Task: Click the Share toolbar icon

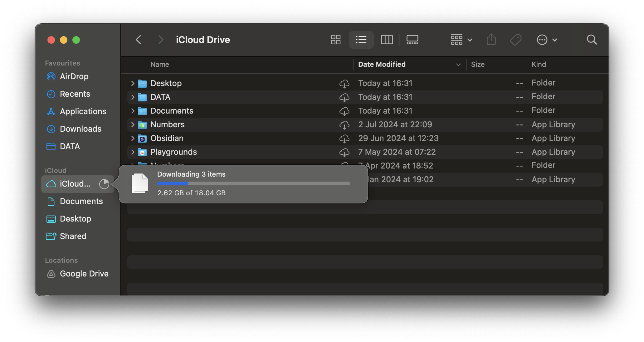Action: [491, 40]
